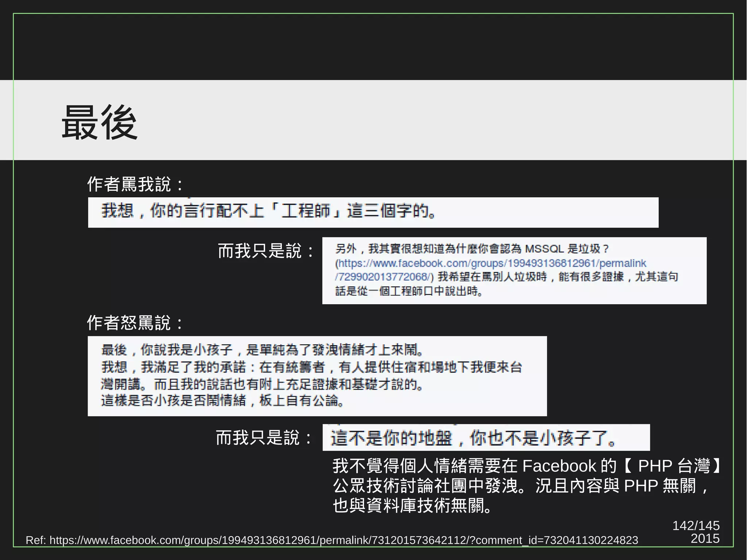
Task: Click the line 最後，你說我是小孩子，是單純為了發洩情緒才上來鬧。
Action: [263, 350]
